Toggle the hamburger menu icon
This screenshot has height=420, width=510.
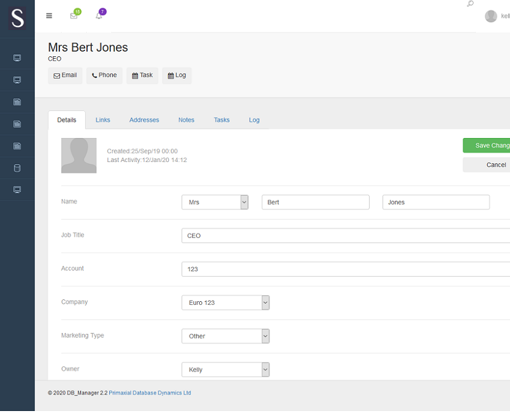pos(49,16)
